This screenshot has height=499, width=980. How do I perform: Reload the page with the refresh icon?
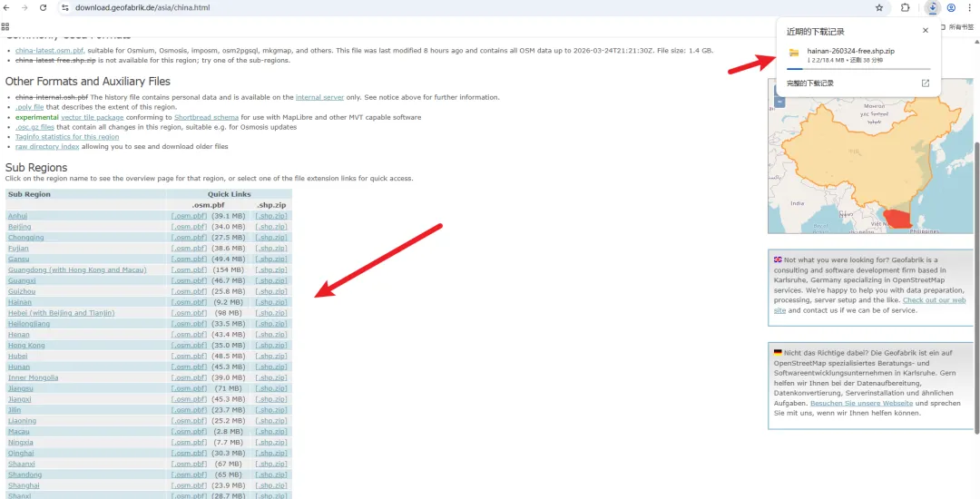pos(44,7)
